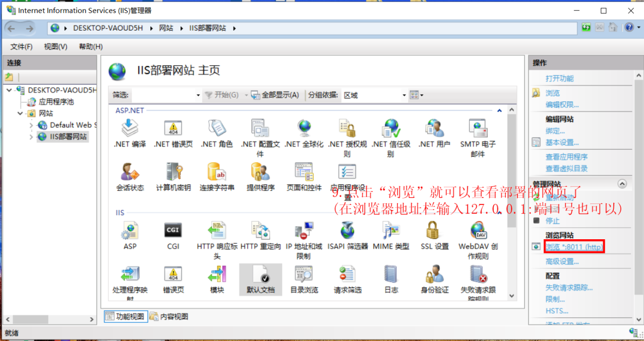This screenshot has height=341, width=644.
Task: Open the 文件(F) menu
Action: [21, 46]
